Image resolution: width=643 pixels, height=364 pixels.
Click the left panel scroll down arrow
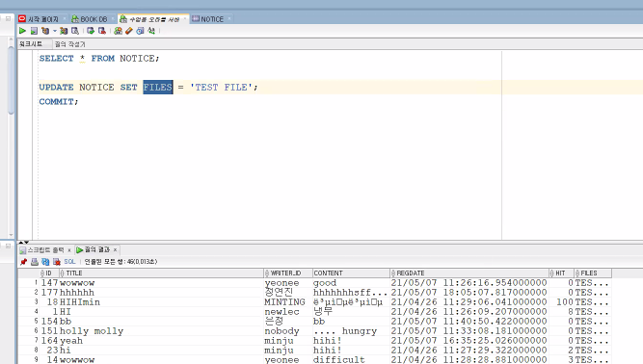pyautogui.click(x=11, y=235)
